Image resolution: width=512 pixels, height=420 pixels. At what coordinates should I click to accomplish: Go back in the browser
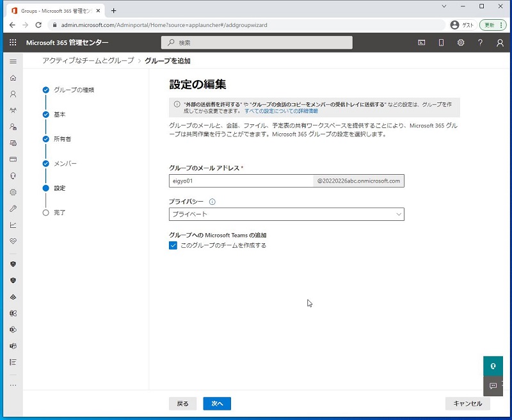[x=12, y=25]
